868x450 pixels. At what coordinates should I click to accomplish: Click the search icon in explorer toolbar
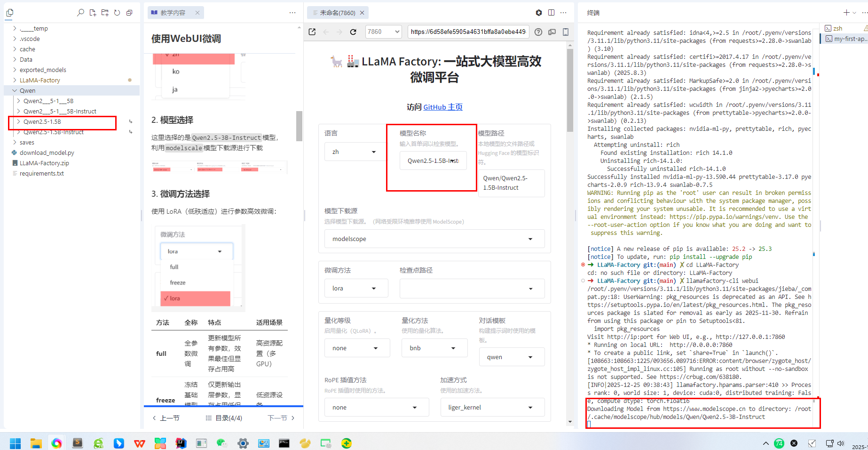pyautogui.click(x=80, y=13)
